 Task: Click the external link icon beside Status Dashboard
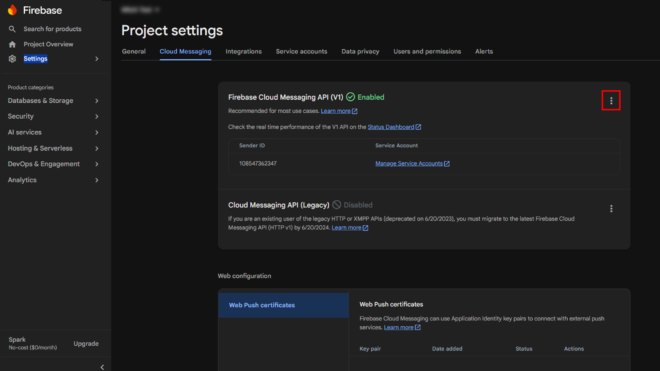418,127
